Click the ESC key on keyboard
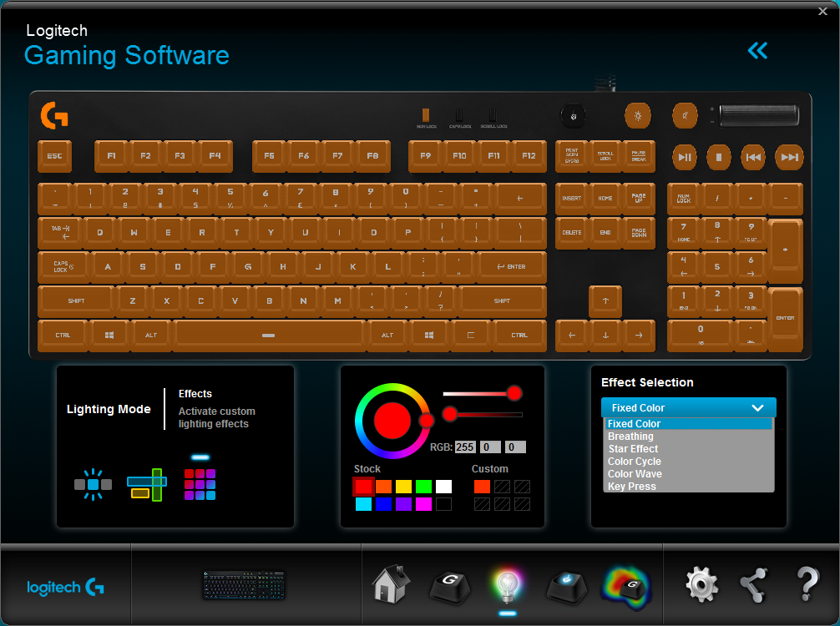 coord(54,156)
